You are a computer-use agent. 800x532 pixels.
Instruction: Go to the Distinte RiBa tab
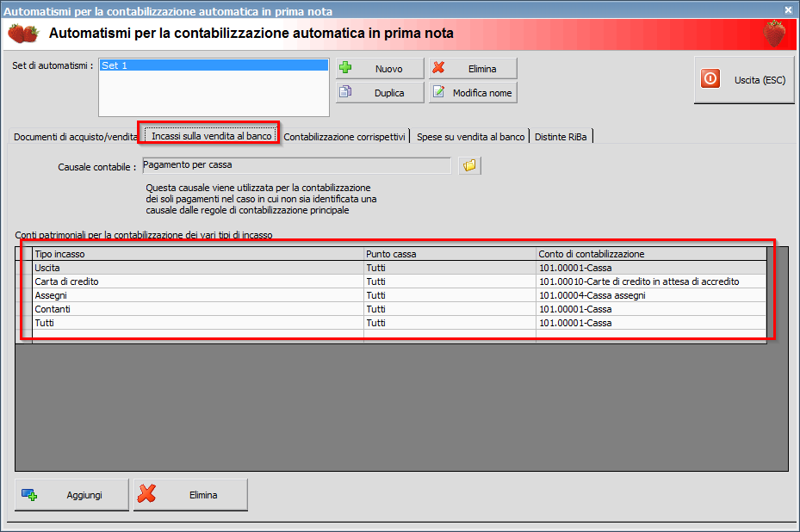tap(561, 137)
